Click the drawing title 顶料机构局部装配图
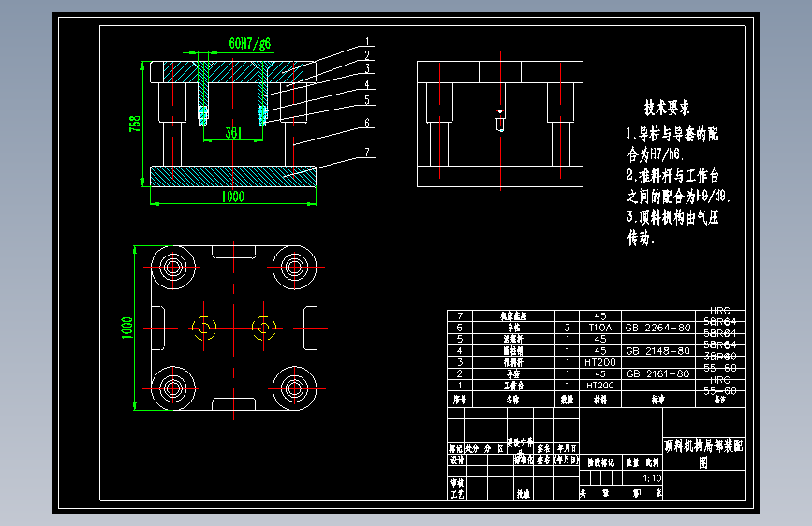The height and width of the screenshot is (526, 812). (703, 454)
